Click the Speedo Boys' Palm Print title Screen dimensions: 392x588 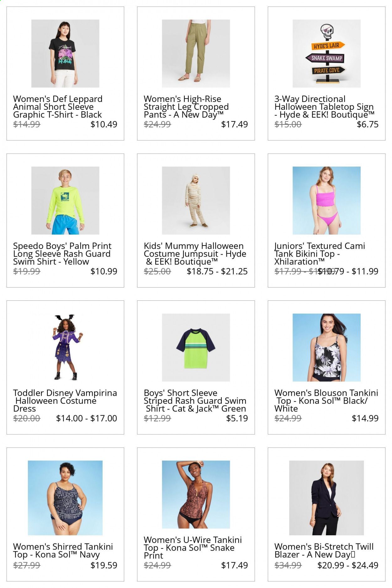coord(62,254)
